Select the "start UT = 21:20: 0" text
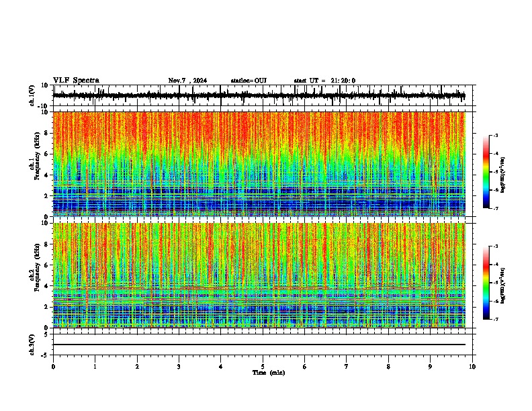This screenshot has width=532, height=411. point(324,81)
